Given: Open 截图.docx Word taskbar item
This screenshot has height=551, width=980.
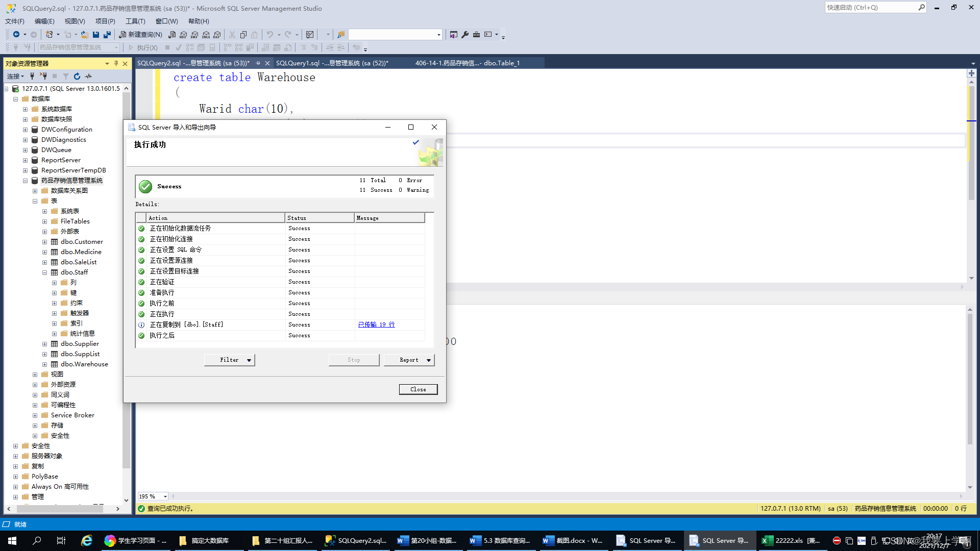Looking at the screenshot, I should (x=573, y=541).
